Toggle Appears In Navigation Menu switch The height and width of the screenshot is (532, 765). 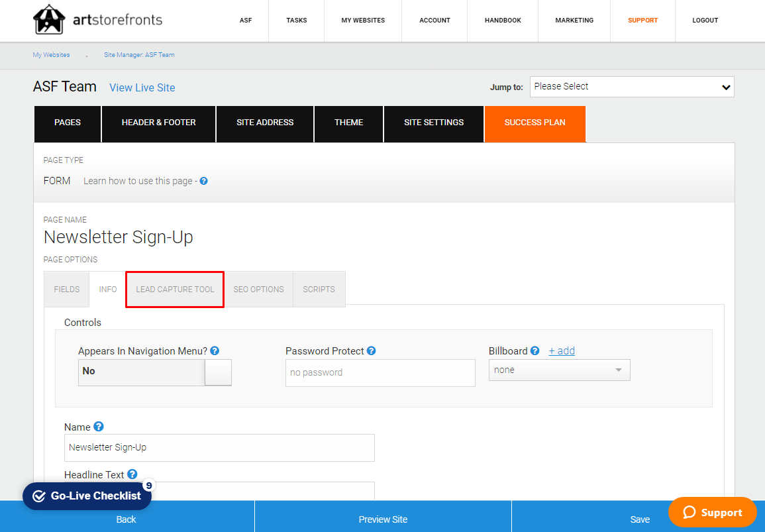tap(155, 372)
